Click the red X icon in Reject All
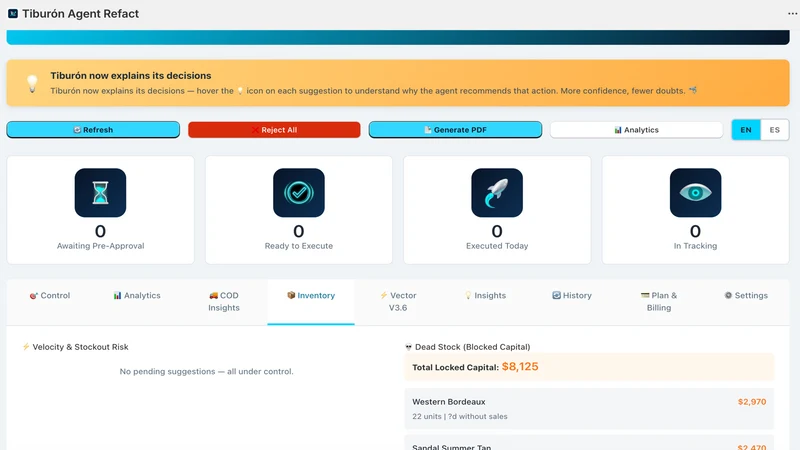Viewport: 800px width, 450px height. pos(255,130)
